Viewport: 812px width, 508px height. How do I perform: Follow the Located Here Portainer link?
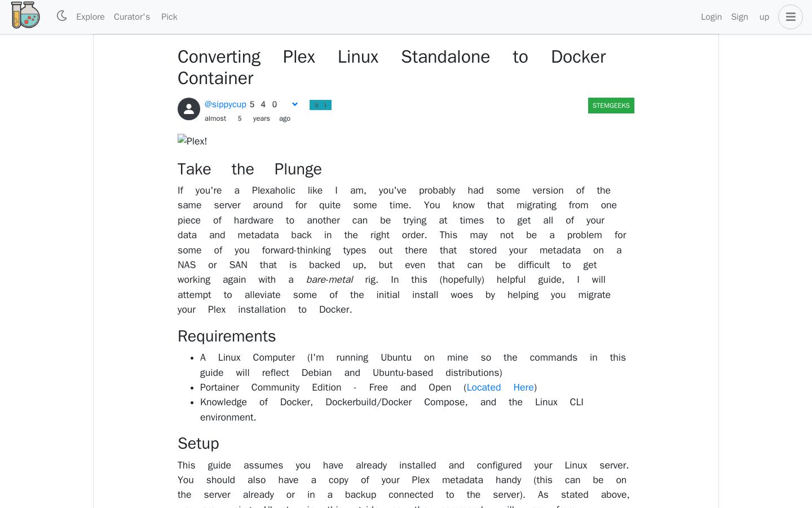coord(500,387)
